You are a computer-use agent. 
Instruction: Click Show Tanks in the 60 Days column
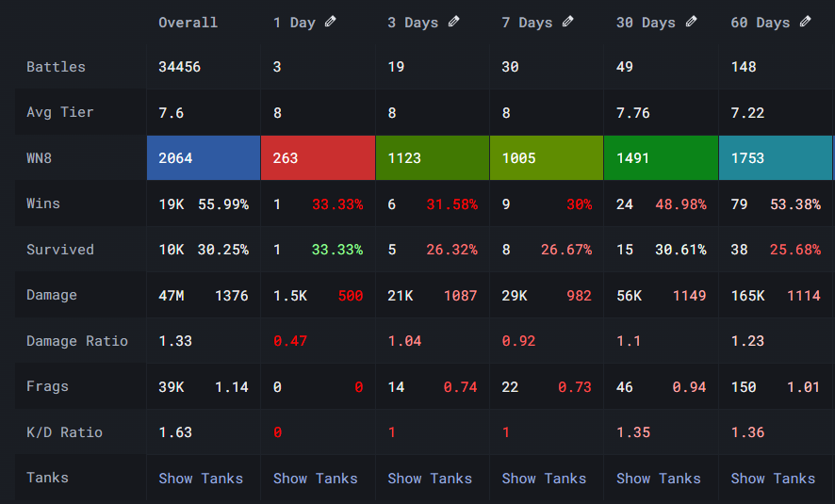[773, 479]
